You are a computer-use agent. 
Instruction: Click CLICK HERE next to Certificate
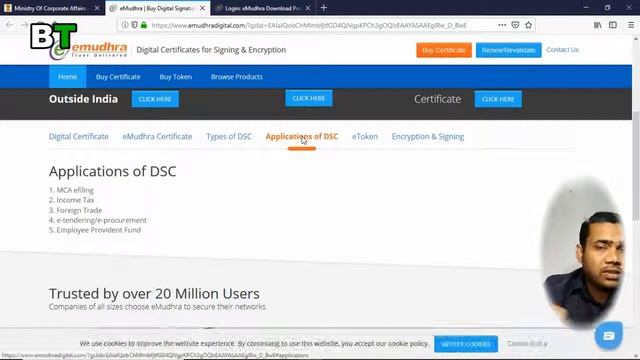coord(498,99)
